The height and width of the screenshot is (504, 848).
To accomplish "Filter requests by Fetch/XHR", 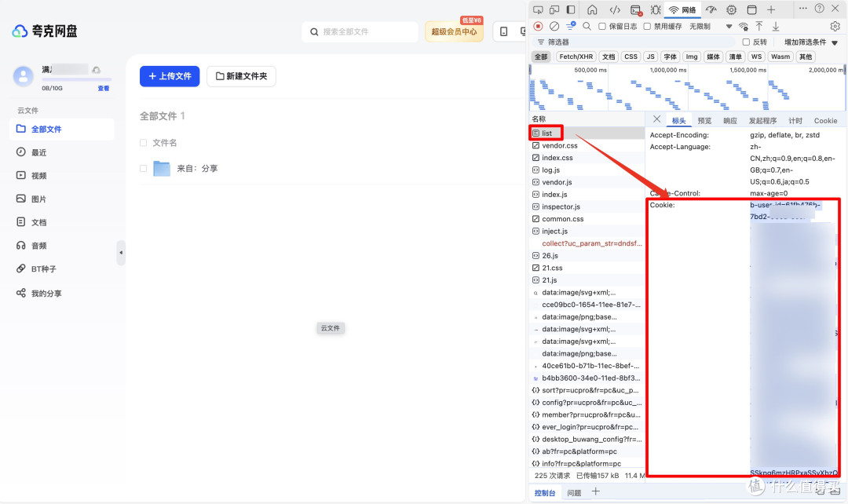I will point(576,57).
